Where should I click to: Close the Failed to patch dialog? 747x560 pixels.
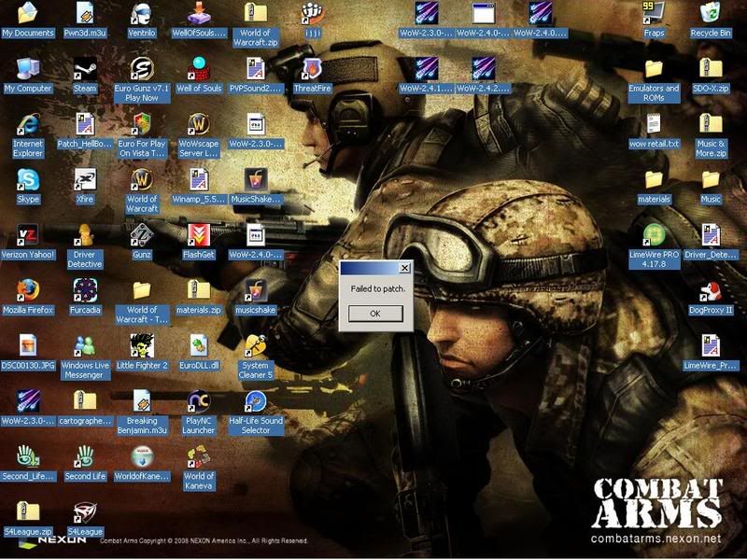point(404,268)
